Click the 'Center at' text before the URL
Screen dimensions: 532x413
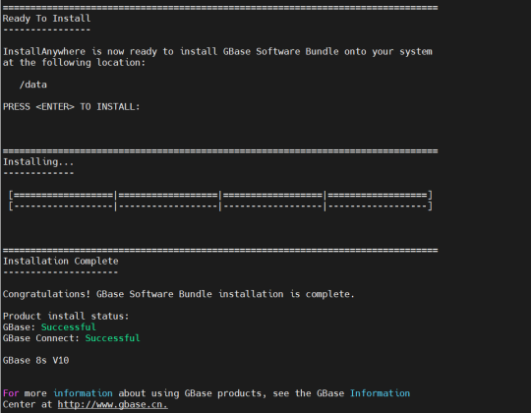coord(28,404)
